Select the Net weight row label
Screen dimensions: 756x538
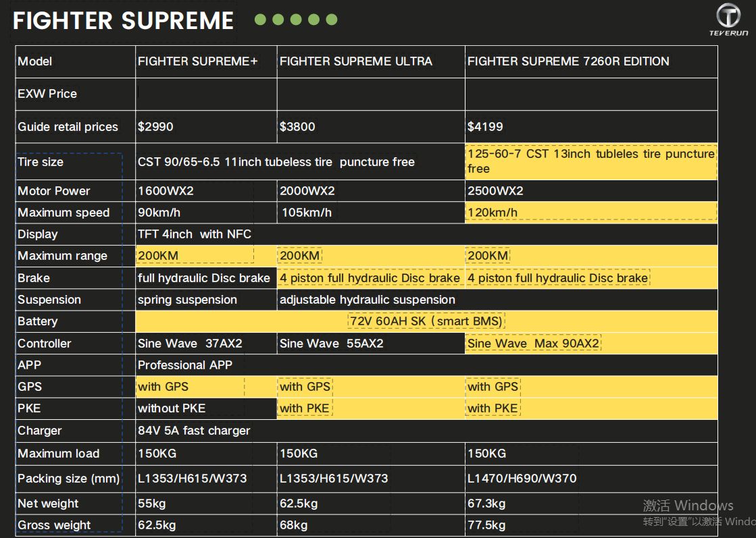(48, 504)
